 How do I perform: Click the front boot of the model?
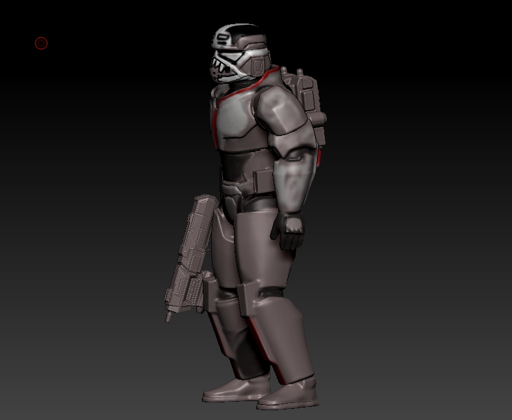pyautogui.click(x=288, y=394)
